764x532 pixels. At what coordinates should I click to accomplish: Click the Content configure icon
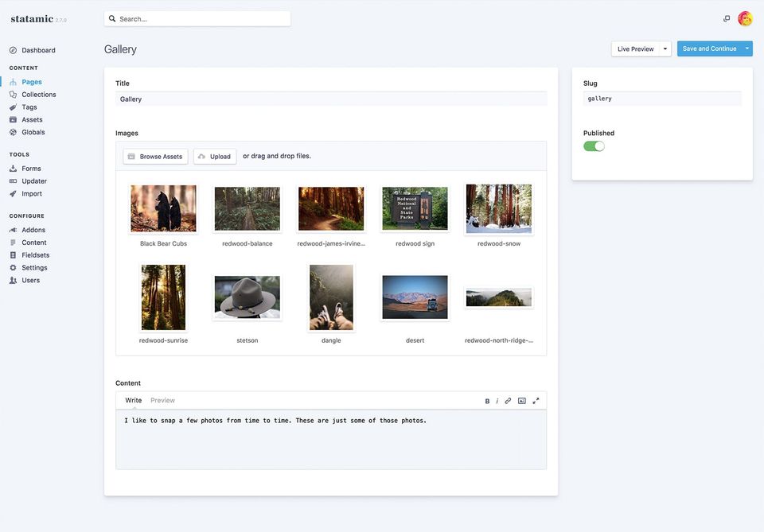[14, 243]
